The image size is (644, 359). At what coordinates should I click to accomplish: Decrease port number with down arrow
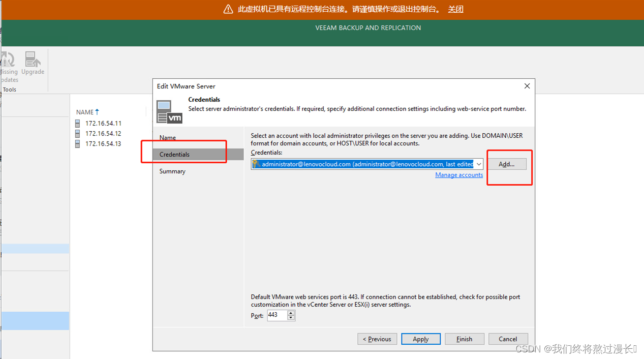tap(291, 318)
